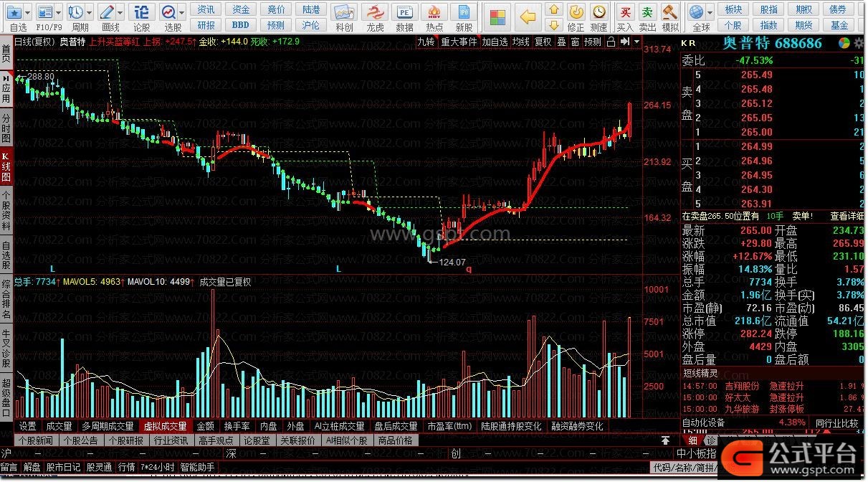Open the 个股新闻 tab

point(35,440)
